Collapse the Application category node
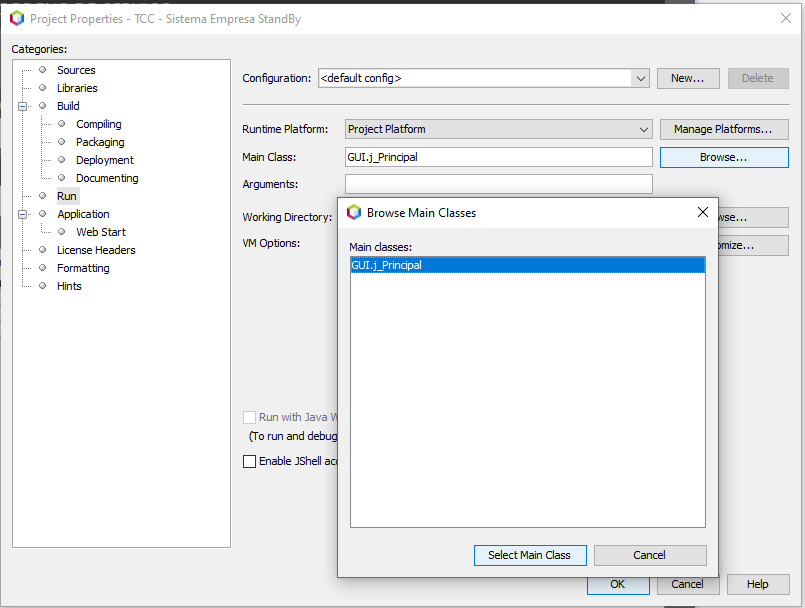Viewport: 805px width, 608px height. 23,214
